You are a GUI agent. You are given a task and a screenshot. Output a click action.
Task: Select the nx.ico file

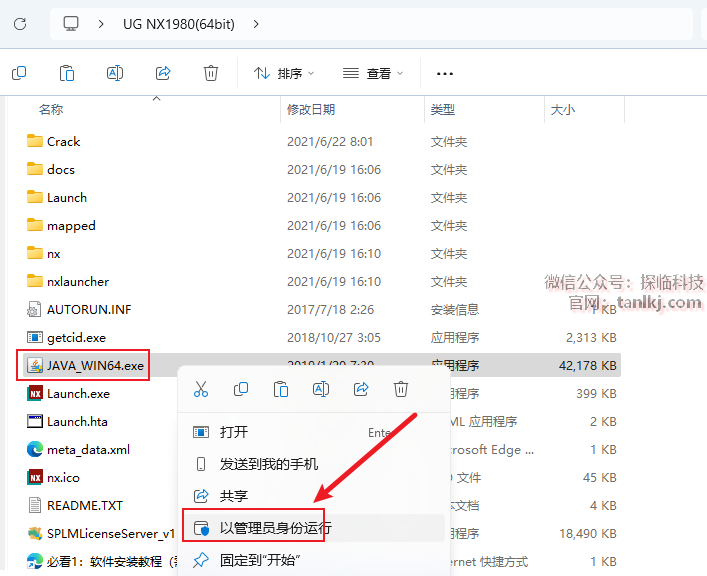(53, 477)
